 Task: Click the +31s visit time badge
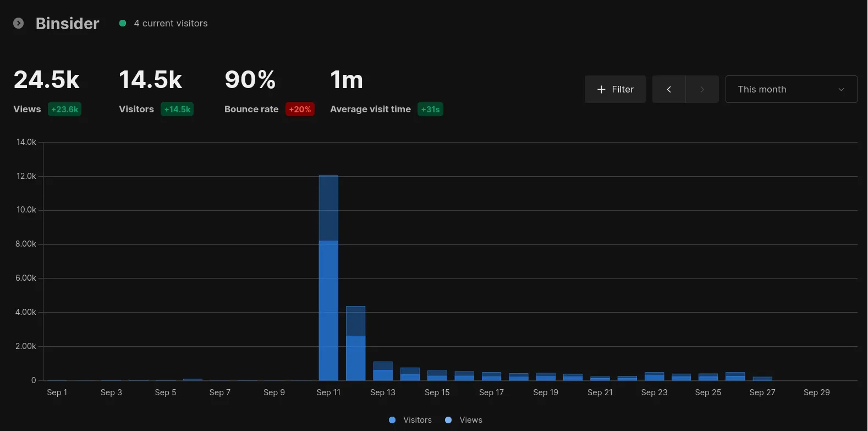[430, 109]
